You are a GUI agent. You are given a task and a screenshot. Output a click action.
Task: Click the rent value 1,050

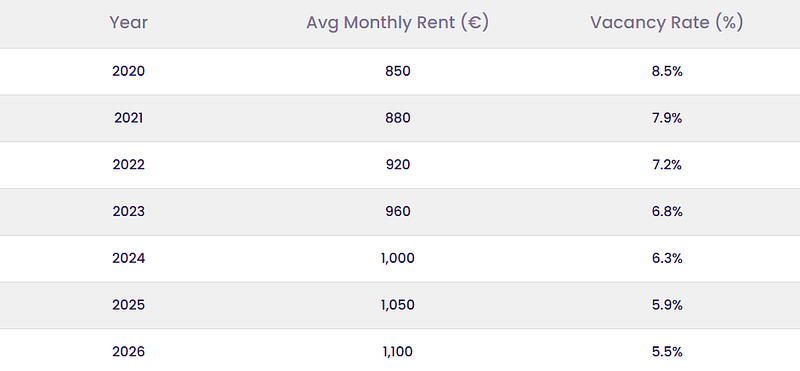(x=398, y=305)
